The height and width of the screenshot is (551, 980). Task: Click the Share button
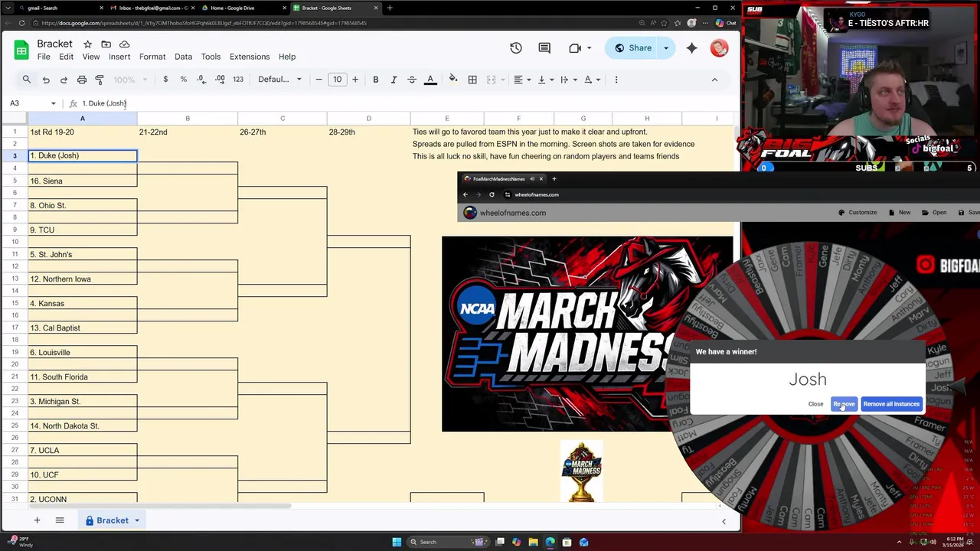coord(632,48)
